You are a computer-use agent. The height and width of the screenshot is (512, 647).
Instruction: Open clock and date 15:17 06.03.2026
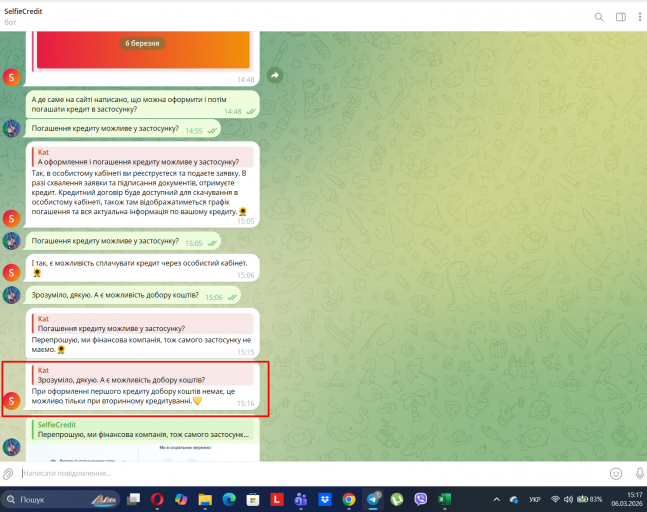[627, 499]
